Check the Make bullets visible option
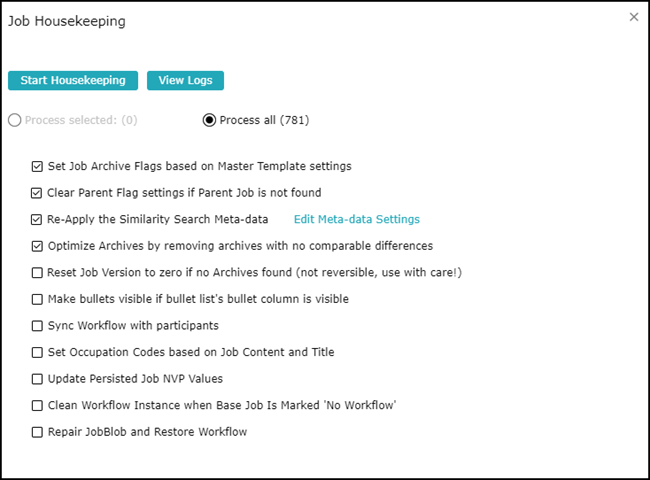This screenshot has height=480, width=650. point(38,299)
